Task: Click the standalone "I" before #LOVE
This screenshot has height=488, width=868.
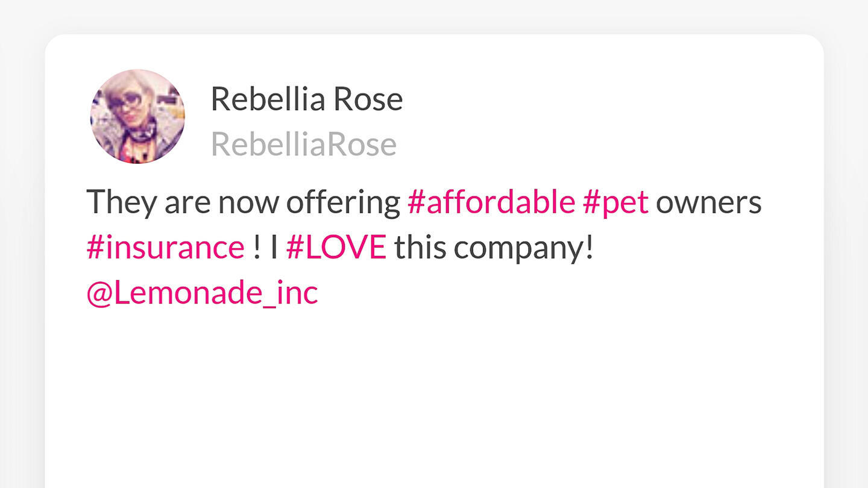Action: click(274, 248)
